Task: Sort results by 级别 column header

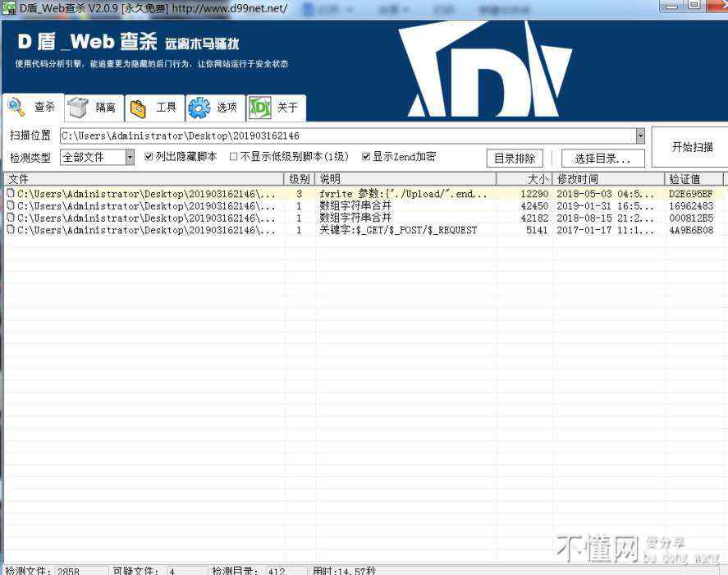Action: pyautogui.click(x=300, y=178)
